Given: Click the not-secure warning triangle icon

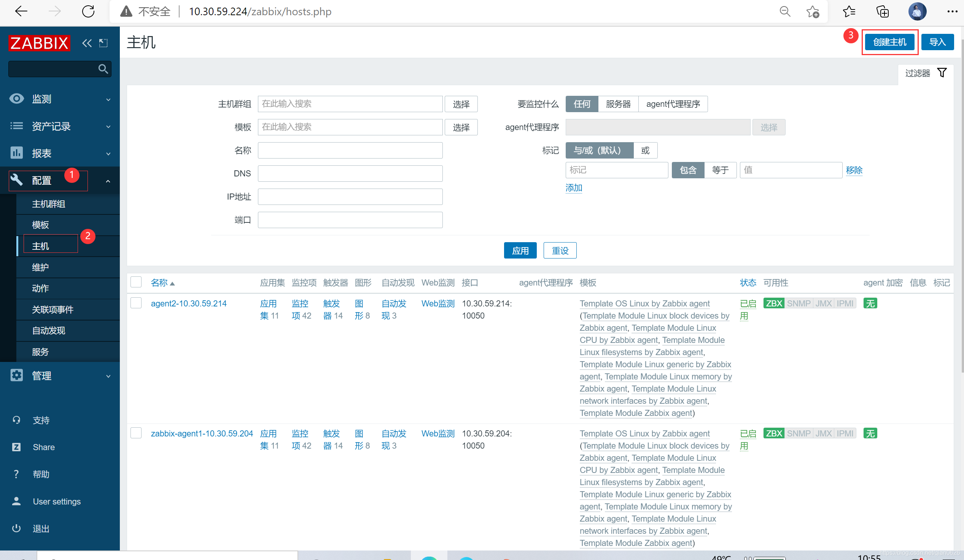Looking at the screenshot, I should pos(126,11).
